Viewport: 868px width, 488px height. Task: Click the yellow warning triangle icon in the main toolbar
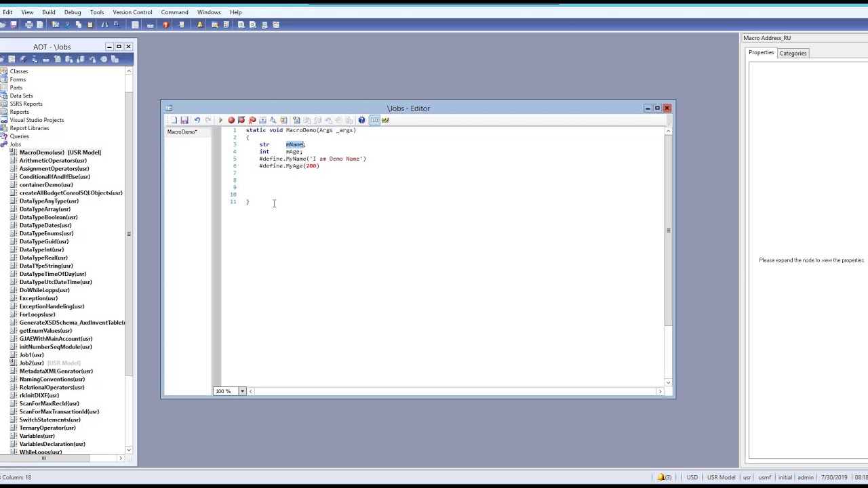[199, 25]
